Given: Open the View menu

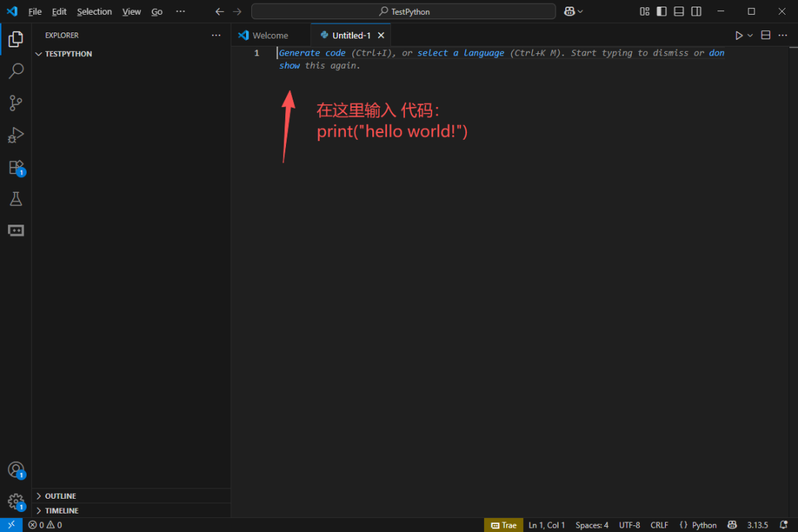Looking at the screenshot, I should pyautogui.click(x=132, y=11).
